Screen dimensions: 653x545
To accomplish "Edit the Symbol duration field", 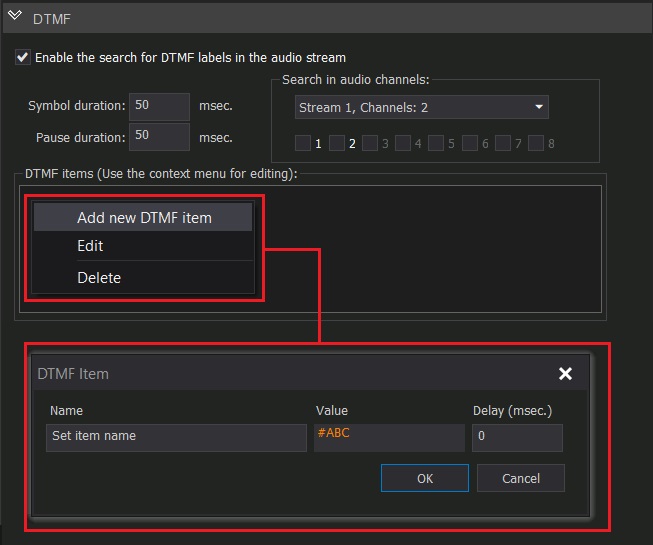I will click(x=159, y=107).
